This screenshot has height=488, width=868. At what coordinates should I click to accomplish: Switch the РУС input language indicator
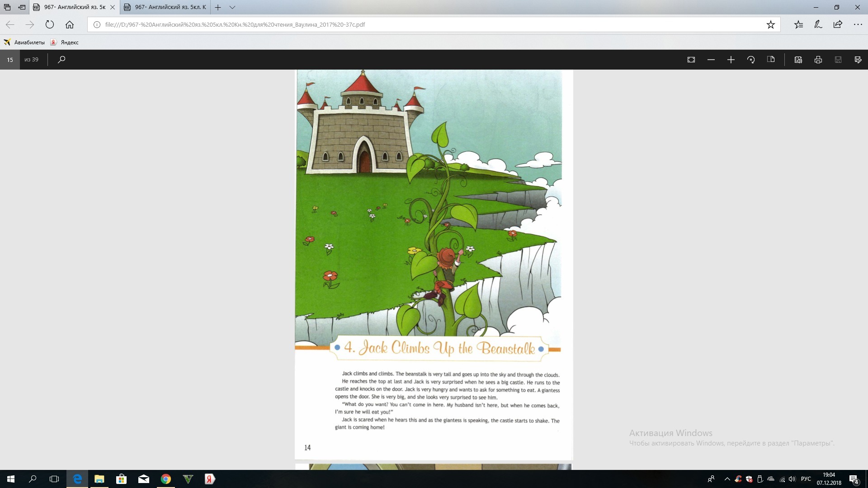(806, 479)
